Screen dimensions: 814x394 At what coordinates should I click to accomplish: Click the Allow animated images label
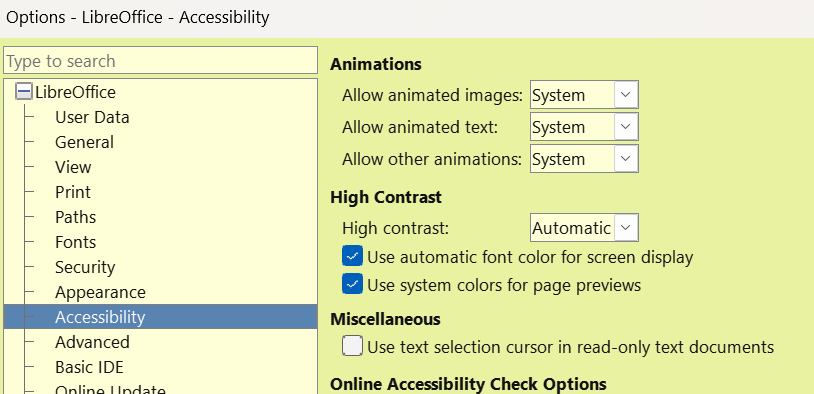(432, 96)
